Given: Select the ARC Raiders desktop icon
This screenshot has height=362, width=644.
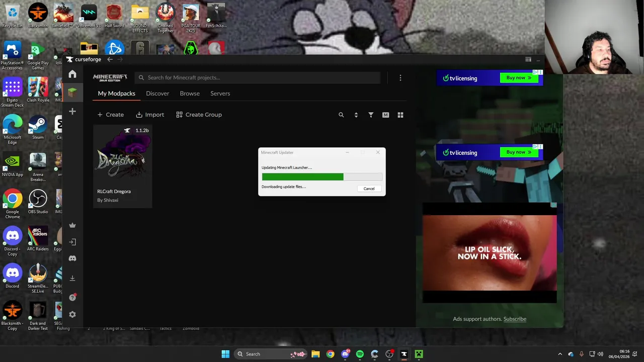Looking at the screenshot, I should 38,239.
